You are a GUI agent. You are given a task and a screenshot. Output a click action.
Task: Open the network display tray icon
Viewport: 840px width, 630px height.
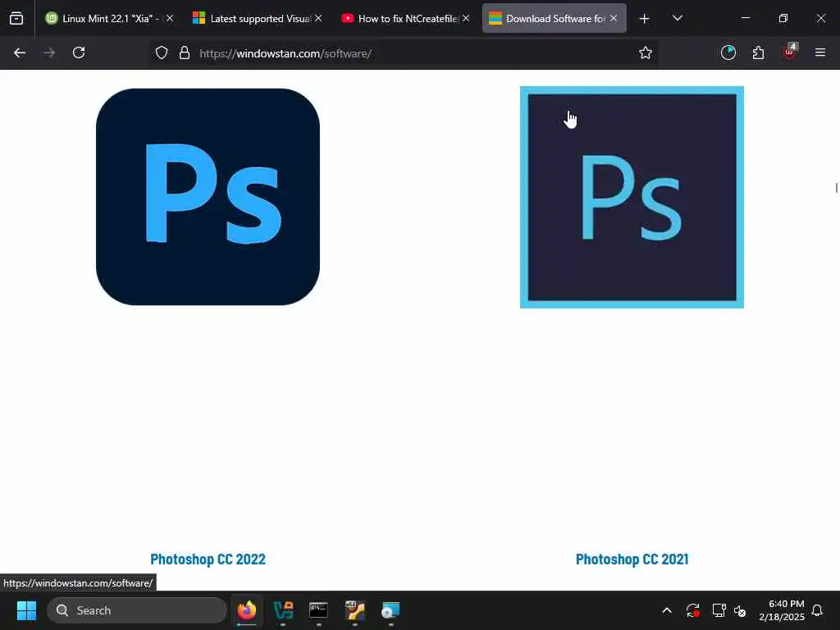click(x=719, y=610)
